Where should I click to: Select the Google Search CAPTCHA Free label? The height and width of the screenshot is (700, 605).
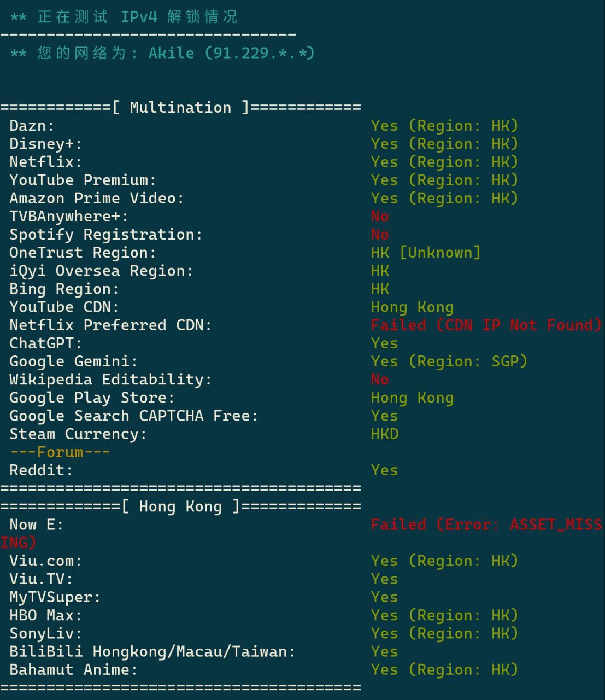click(x=133, y=416)
